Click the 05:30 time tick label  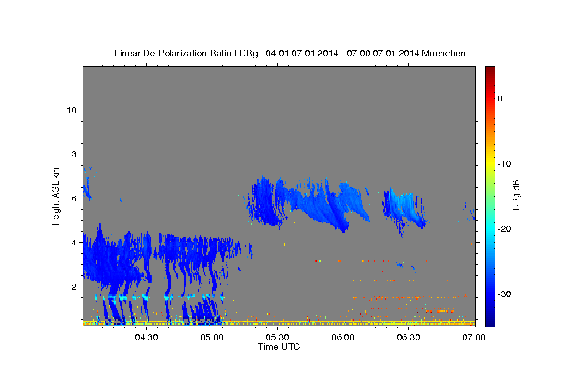point(277,337)
